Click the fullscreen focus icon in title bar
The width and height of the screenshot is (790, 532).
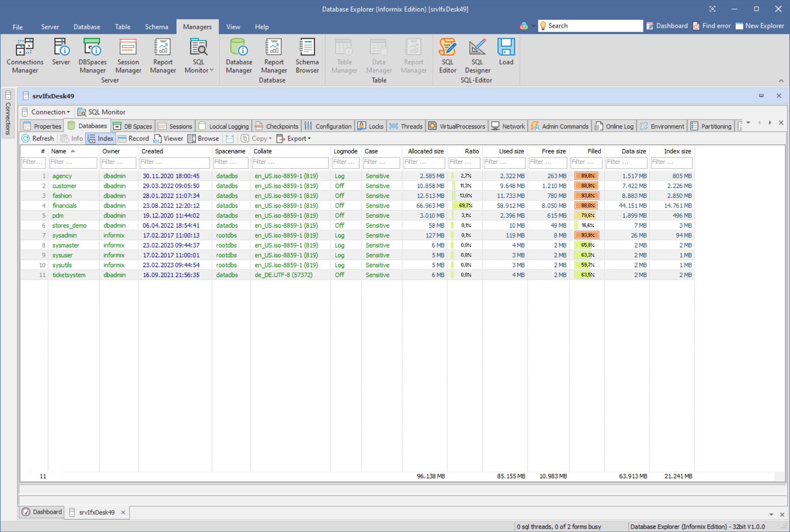click(712, 9)
